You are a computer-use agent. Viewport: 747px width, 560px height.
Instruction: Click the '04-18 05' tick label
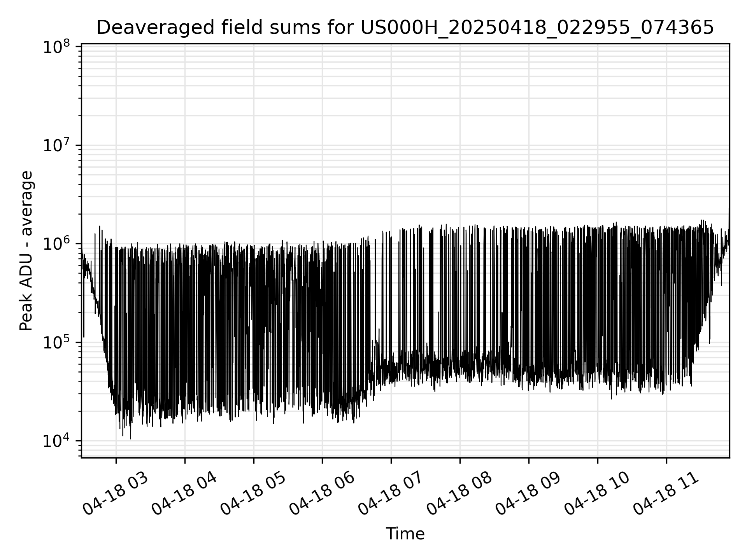click(x=253, y=494)
